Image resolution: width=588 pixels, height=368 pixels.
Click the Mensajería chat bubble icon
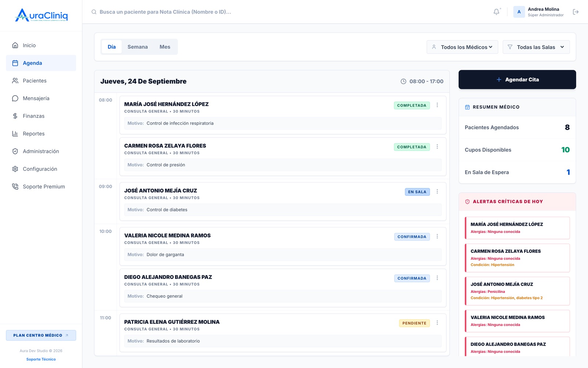tap(15, 98)
